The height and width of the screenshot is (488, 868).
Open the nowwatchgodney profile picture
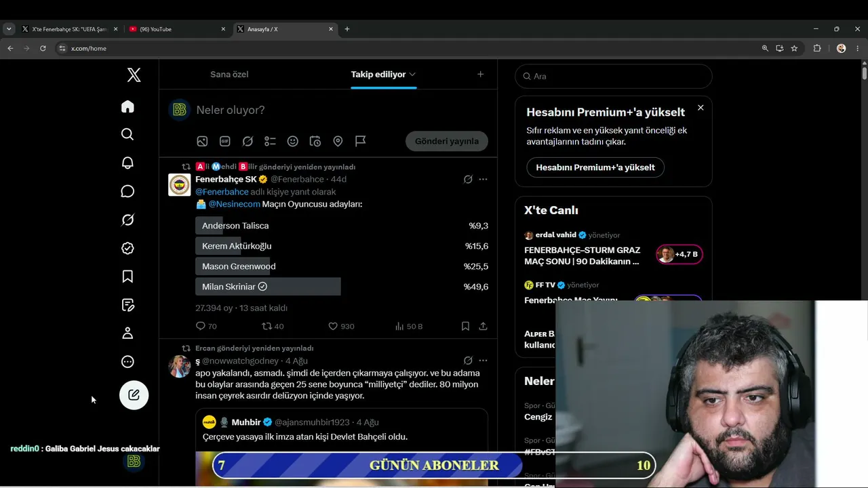pyautogui.click(x=180, y=366)
